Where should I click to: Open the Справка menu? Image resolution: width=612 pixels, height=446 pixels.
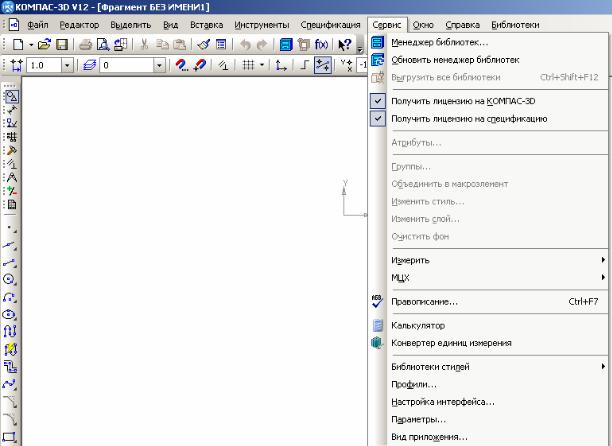(x=463, y=25)
